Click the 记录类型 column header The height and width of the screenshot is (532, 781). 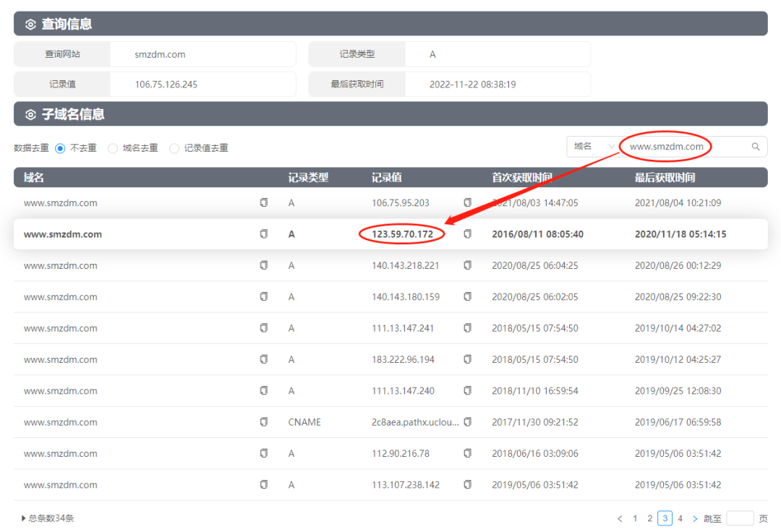[308, 178]
